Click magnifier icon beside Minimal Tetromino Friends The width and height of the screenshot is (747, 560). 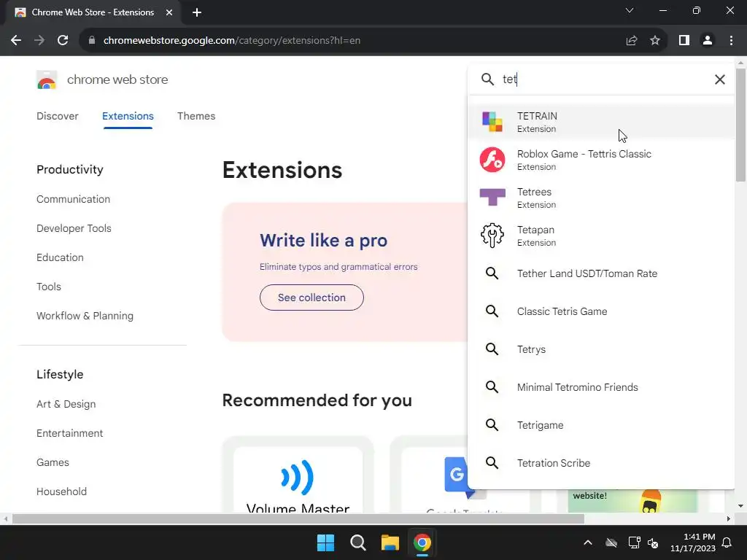(x=492, y=387)
